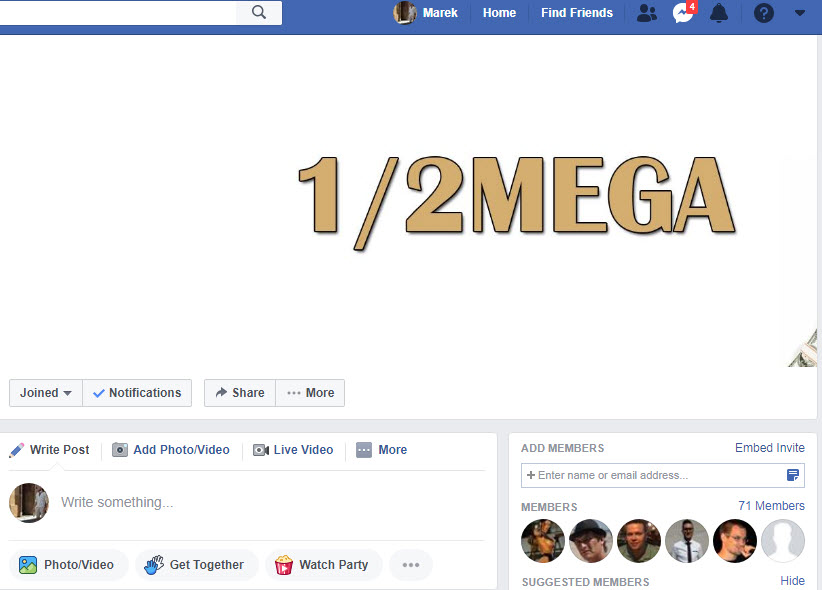Screen dimensions: 822x590
Task: Open Find Friends
Action: (577, 13)
